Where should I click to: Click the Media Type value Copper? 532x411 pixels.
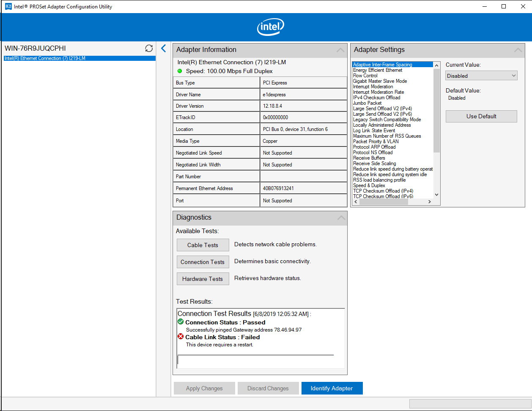click(x=270, y=141)
